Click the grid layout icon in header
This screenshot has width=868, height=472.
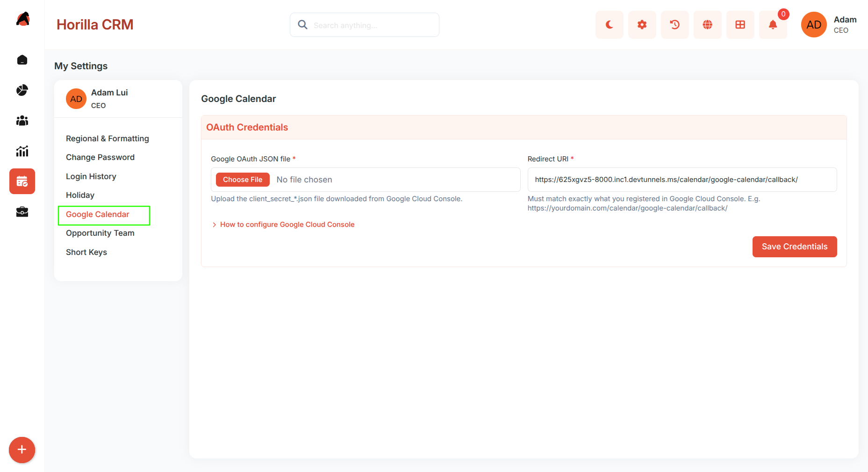tap(740, 25)
